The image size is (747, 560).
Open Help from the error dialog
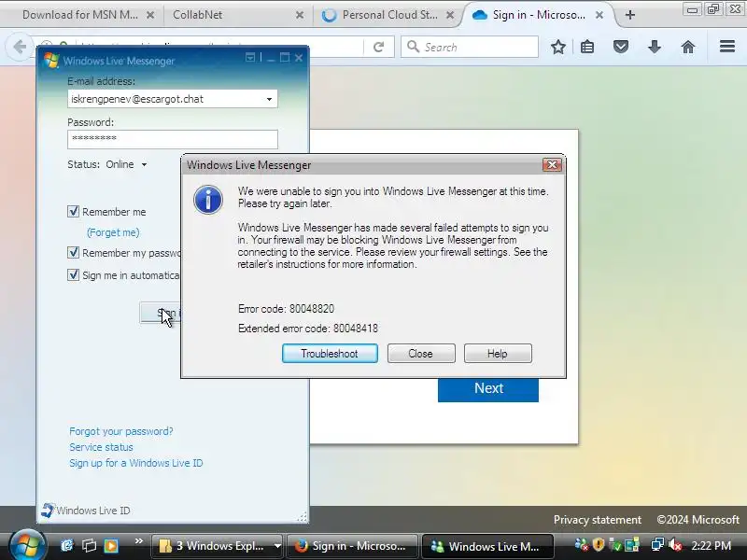pos(498,354)
